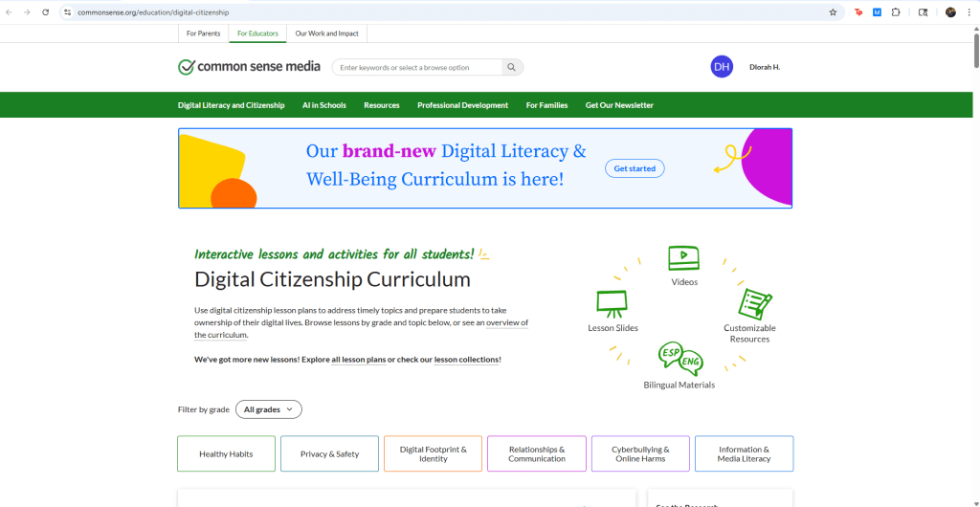The image size is (980, 507).
Task: Open Digital Literacy and Citizenship menu
Action: tap(231, 105)
